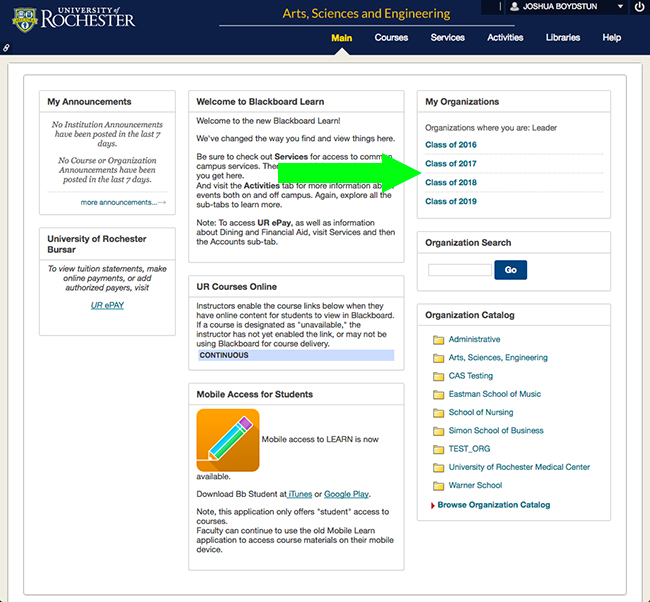The width and height of the screenshot is (650, 602).
Task: Click University of Rochester Medical Center link
Action: point(519,467)
